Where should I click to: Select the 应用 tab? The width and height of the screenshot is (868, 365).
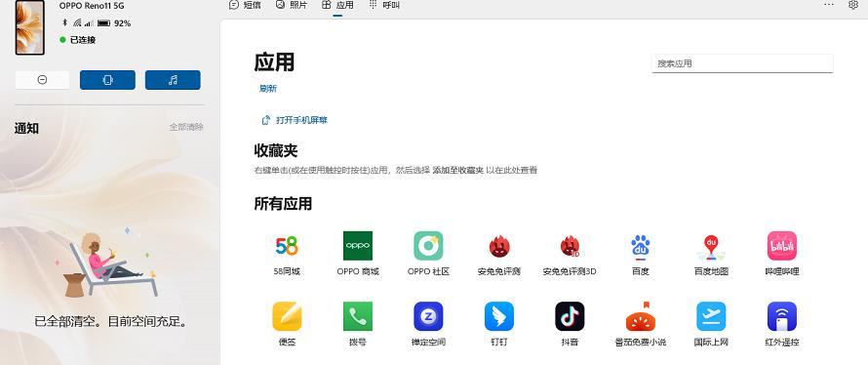point(337,5)
